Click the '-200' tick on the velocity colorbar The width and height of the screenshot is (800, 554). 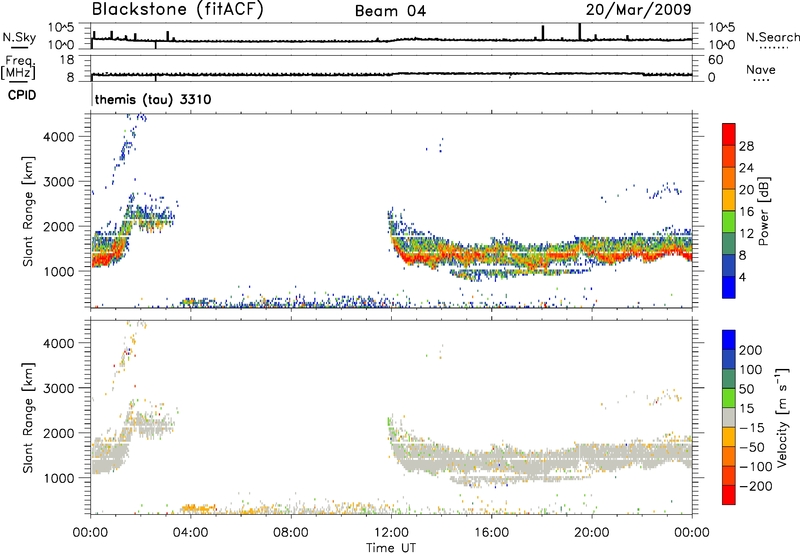pyautogui.click(x=755, y=486)
